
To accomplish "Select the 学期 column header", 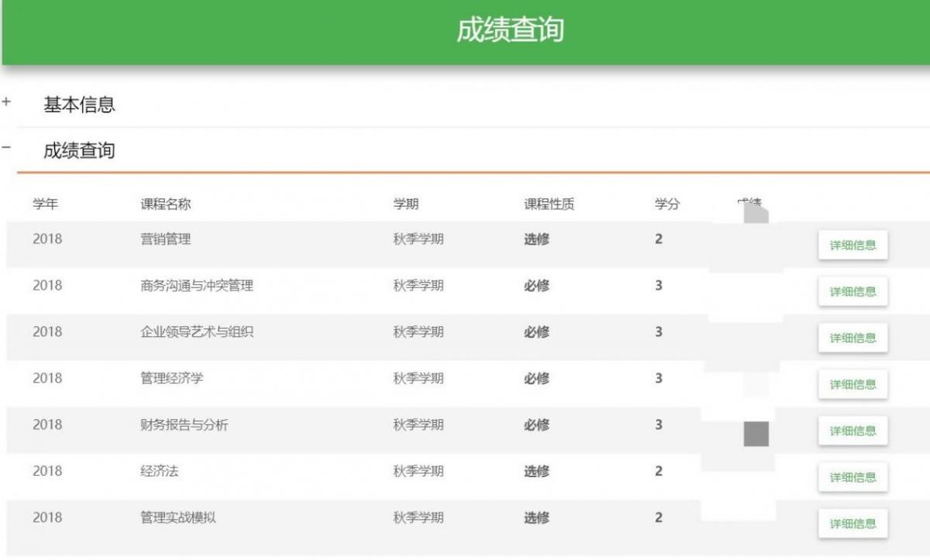I will point(405,204).
